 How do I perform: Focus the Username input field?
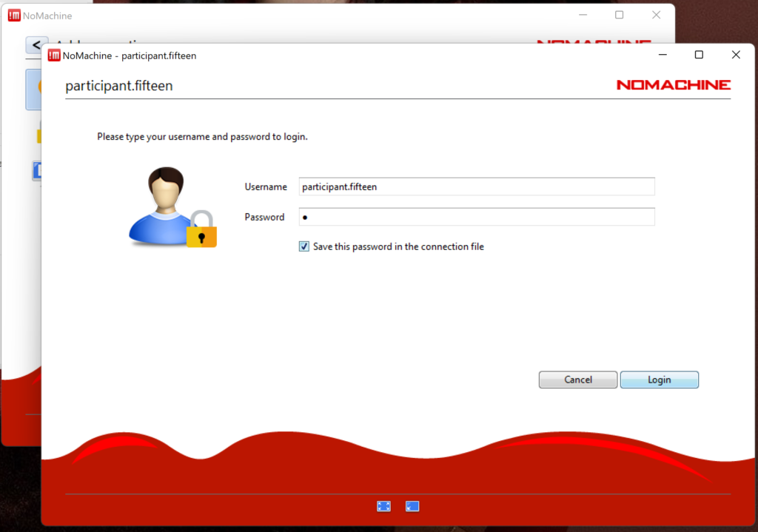(x=477, y=187)
